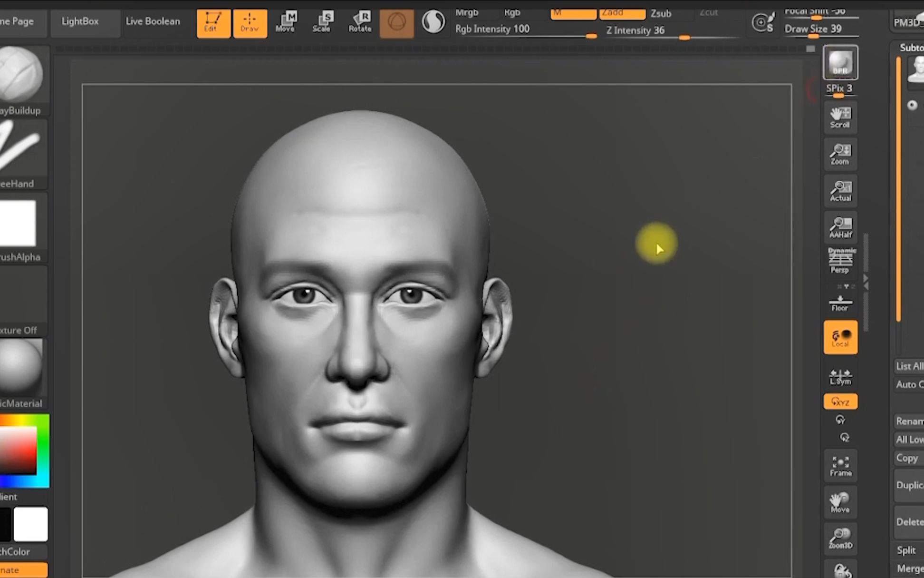This screenshot has height=578, width=924.
Task: Toggle Local transformations mode
Action: (840, 338)
